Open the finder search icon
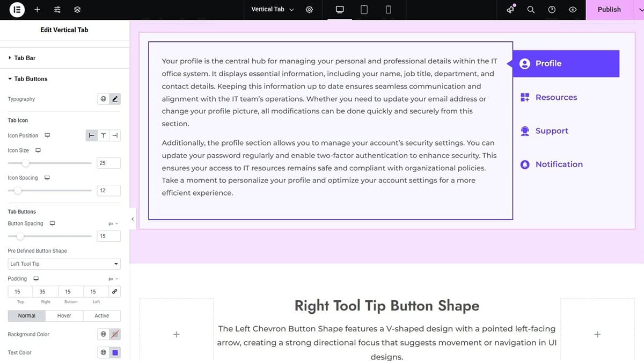Image resolution: width=644 pixels, height=361 pixels. point(531,10)
